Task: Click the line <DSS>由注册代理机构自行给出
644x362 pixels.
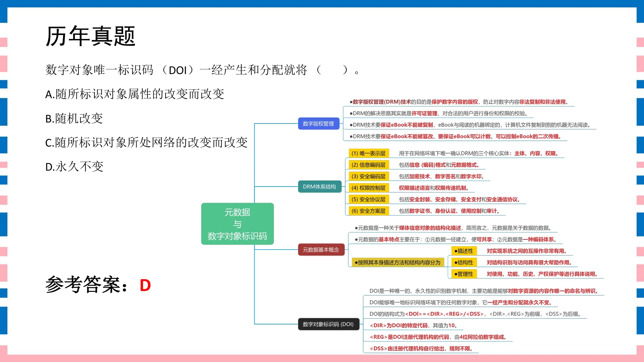Action: 421,349
